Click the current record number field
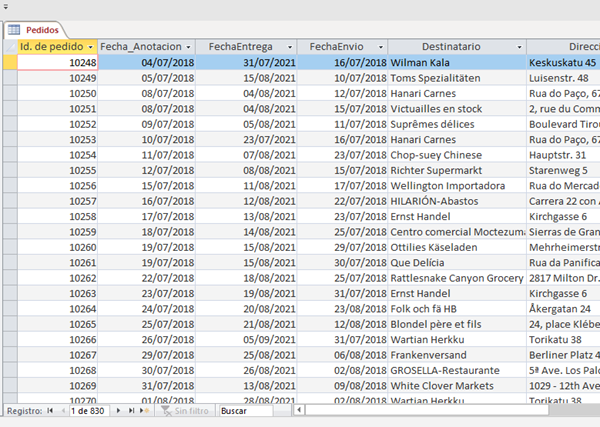 click(89, 411)
